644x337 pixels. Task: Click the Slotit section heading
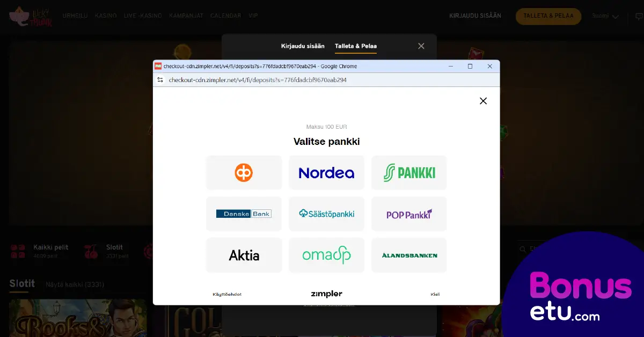[x=22, y=283]
